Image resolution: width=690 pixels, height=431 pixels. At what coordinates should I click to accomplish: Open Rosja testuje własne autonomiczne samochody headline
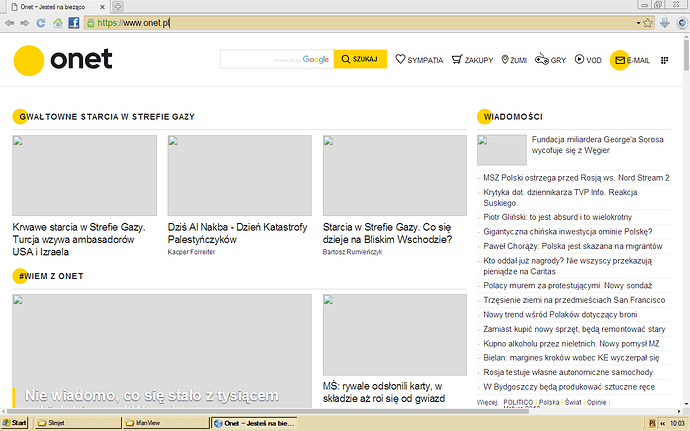(568, 372)
